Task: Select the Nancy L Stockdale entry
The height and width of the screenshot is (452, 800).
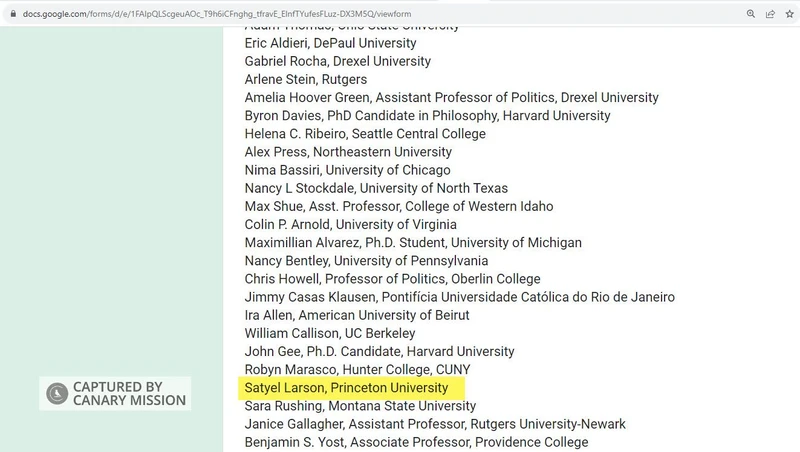Action: [376, 188]
